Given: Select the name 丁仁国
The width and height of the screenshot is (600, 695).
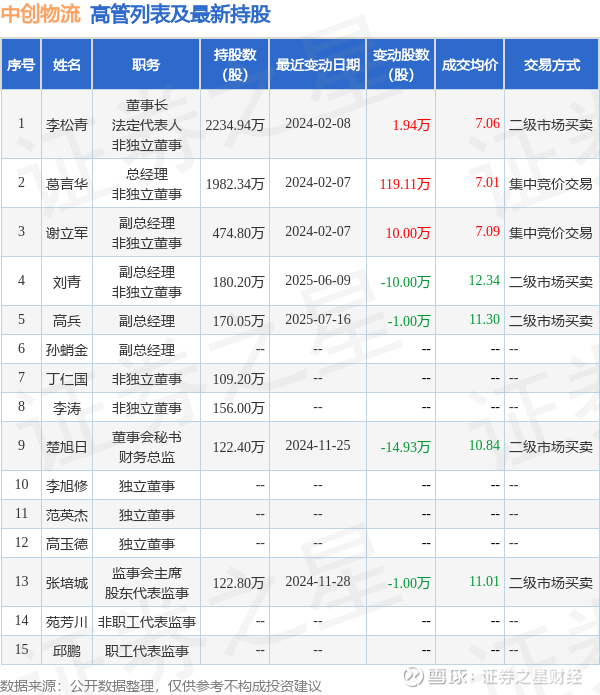Looking at the screenshot, I should click(x=66, y=379).
